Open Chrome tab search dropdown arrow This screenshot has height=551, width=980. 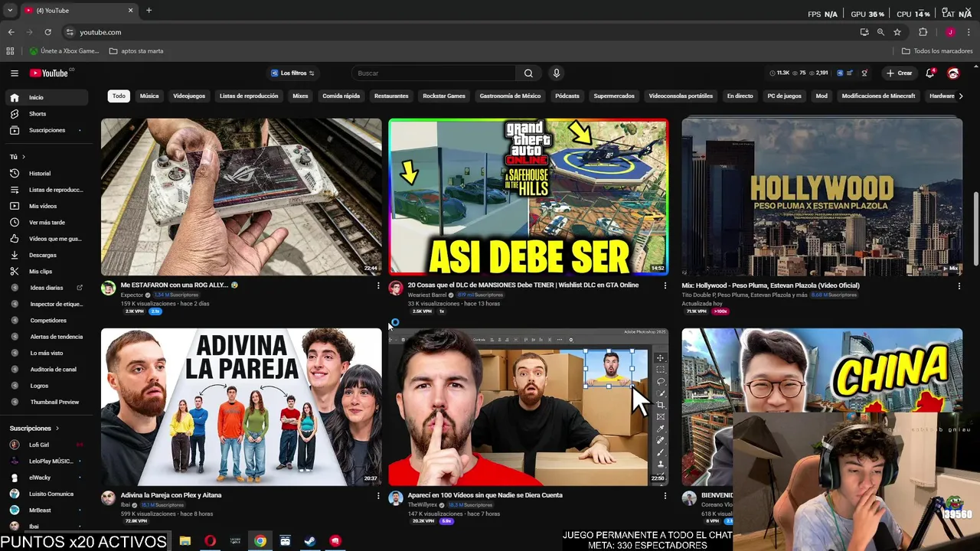click(x=10, y=11)
